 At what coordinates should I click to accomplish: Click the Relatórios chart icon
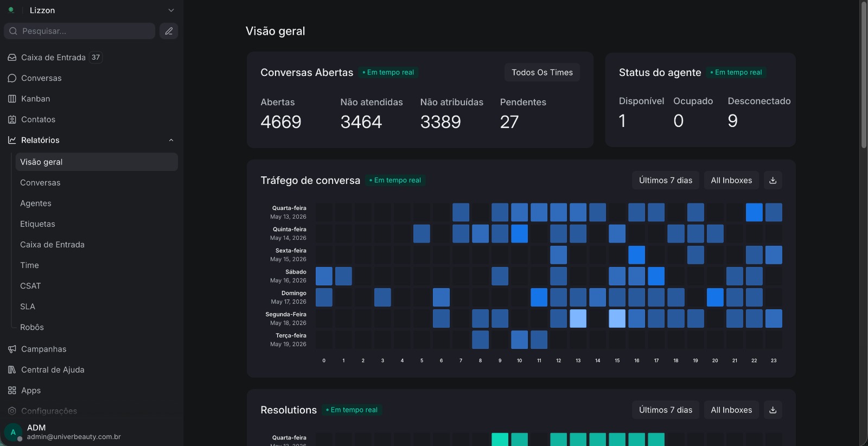[x=12, y=140]
